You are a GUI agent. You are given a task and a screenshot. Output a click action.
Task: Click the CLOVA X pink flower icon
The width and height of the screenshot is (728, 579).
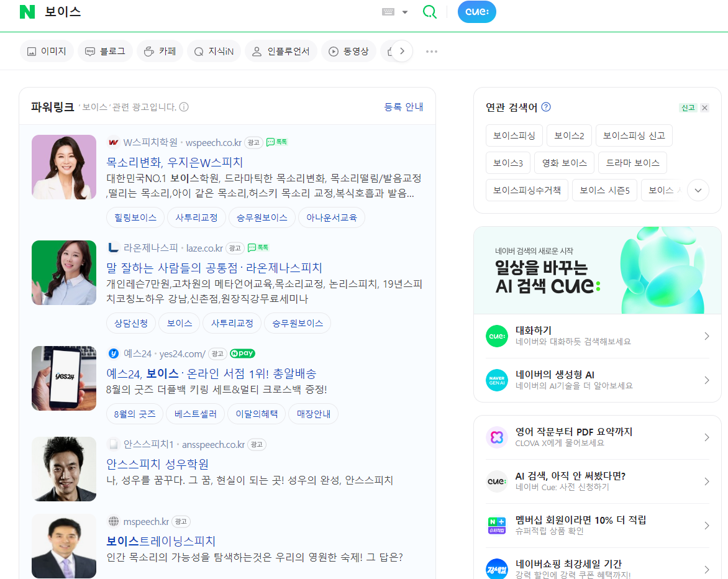coord(497,437)
